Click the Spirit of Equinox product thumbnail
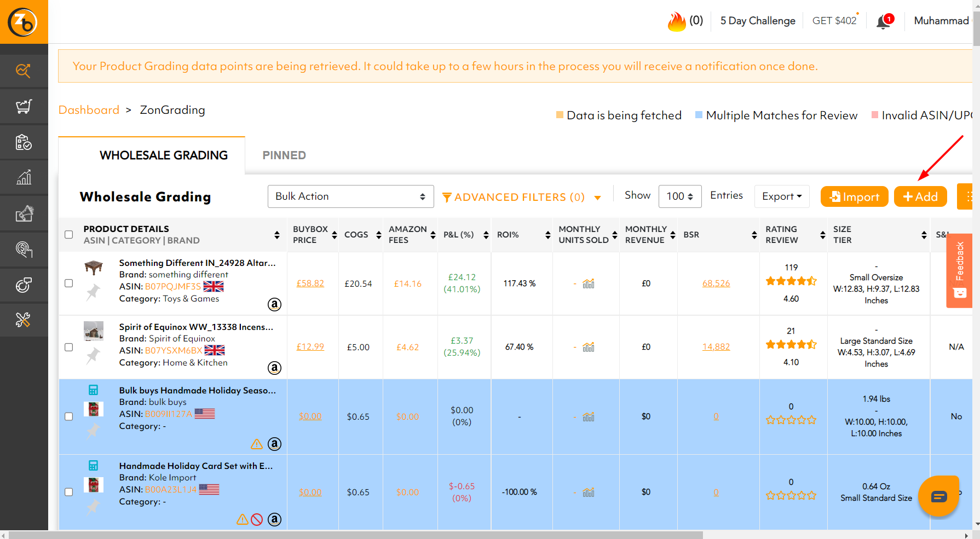The height and width of the screenshot is (539, 980). click(94, 331)
